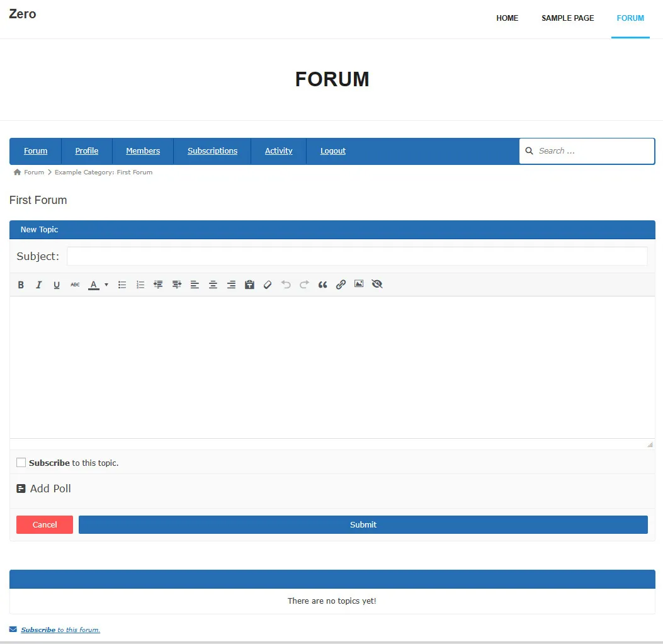Check the Subscribe to this topic box

pos(21,463)
